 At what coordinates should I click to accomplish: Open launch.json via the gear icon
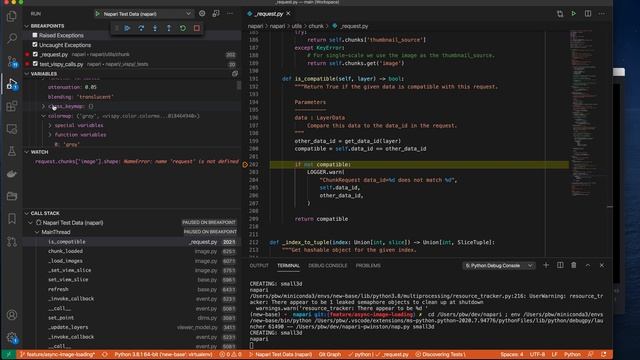point(202,13)
